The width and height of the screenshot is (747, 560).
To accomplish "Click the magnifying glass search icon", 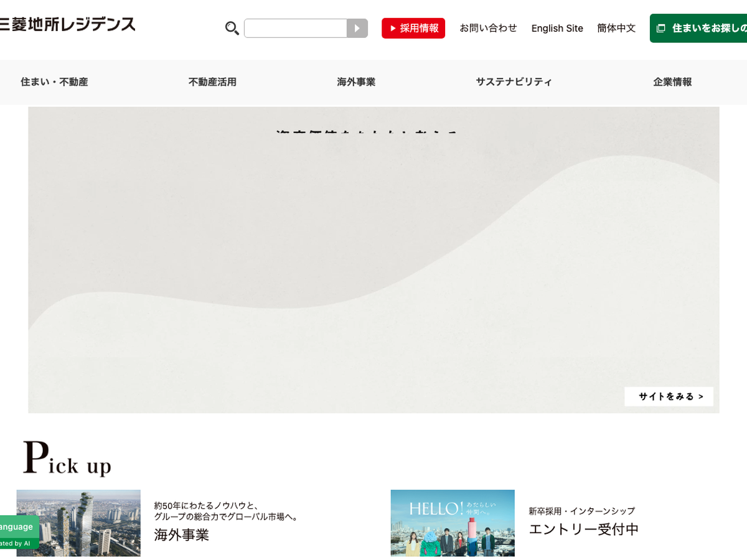I will (232, 28).
